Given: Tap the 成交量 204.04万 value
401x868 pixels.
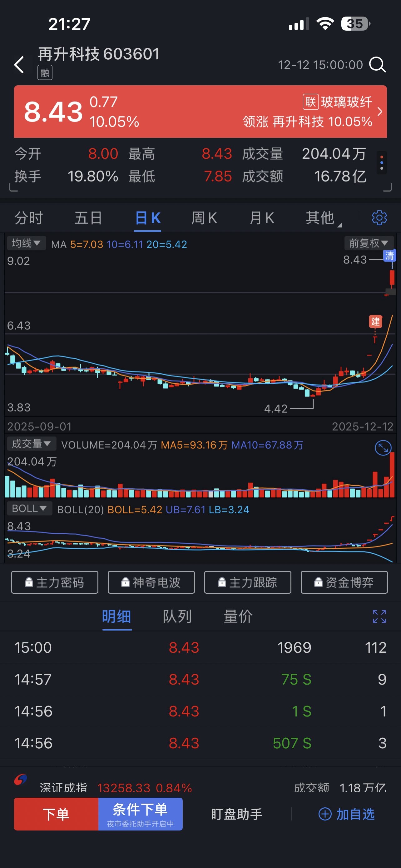Looking at the screenshot, I should 334,154.
